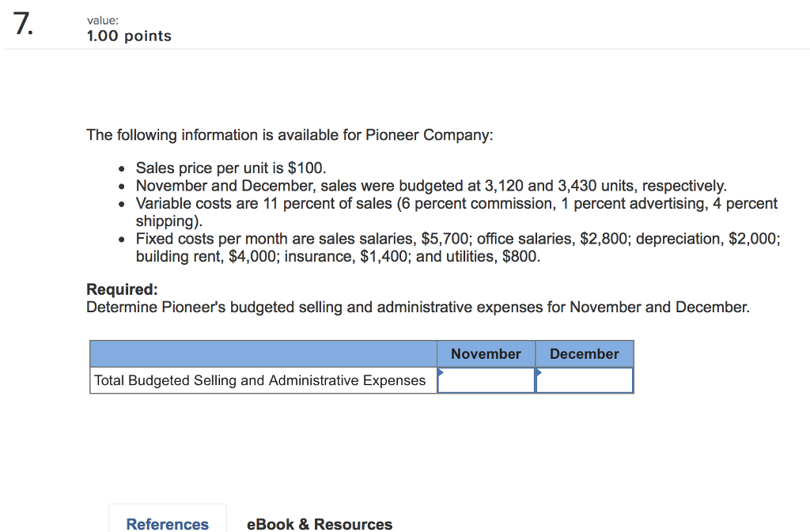Select the Pioneer Company introduction sentence
810x532 pixels.
click(x=289, y=135)
